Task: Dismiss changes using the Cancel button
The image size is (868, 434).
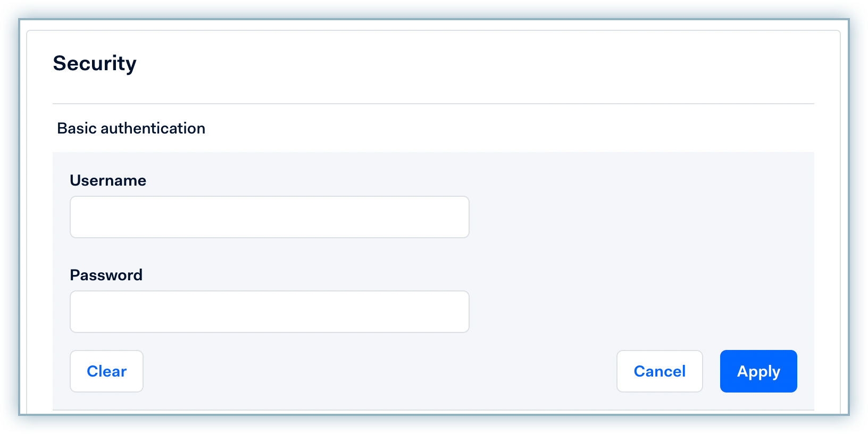Action: click(x=660, y=371)
